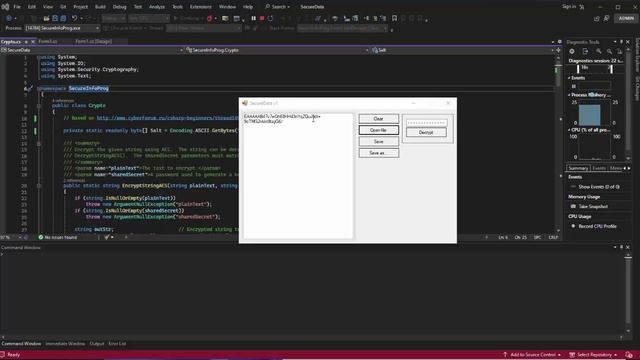The height and width of the screenshot is (360, 640).
Task: Pause execution with Break All icon
Action: pyautogui.click(x=253, y=18)
